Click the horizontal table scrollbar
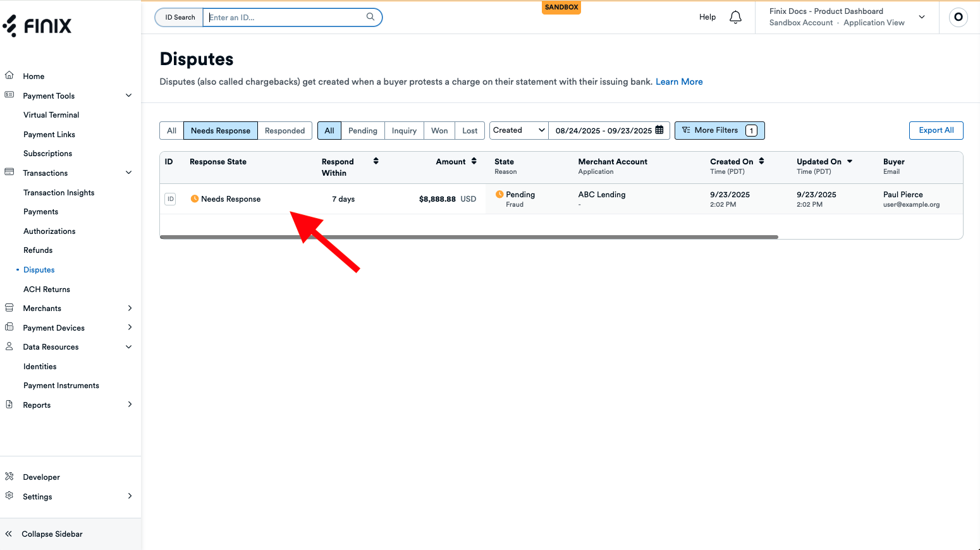 coord(469,237)
